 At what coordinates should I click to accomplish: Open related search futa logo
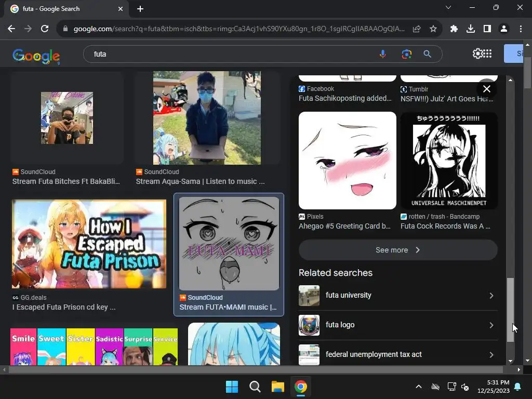click(398, 325)
